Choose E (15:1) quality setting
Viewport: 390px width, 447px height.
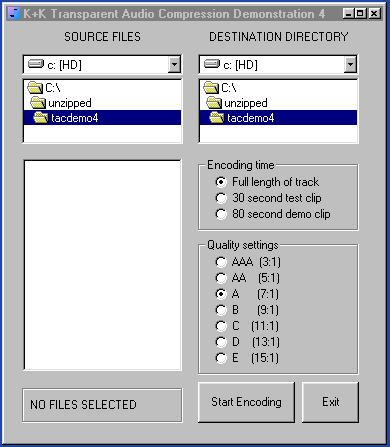(247, 358)
